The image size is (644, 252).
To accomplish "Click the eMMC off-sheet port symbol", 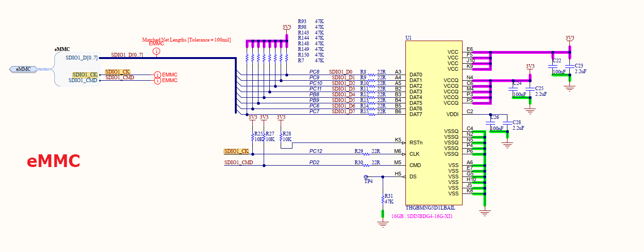I will pyautogui.click(x=23, y=69).
